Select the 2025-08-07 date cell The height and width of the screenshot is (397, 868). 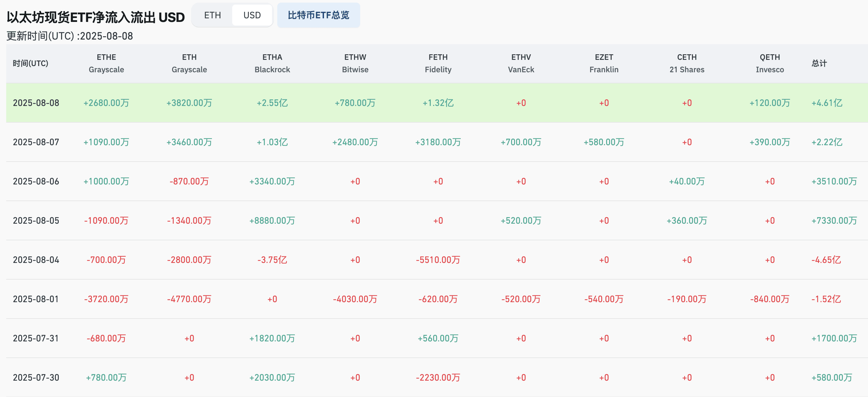[36, 142]
